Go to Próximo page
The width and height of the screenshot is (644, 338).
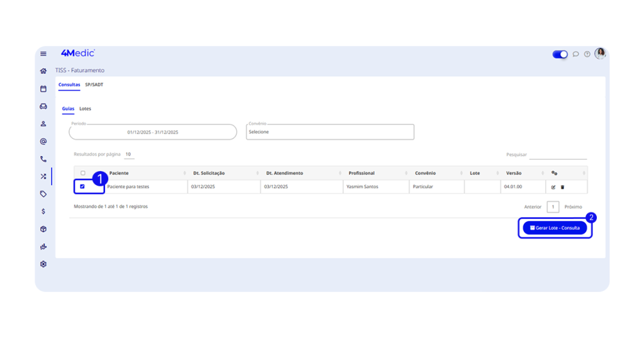click(573, 206)
